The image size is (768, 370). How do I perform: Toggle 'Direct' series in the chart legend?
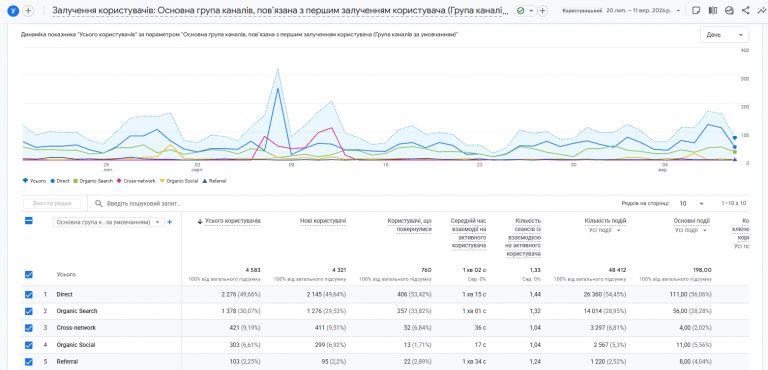(x=60, y=181)
